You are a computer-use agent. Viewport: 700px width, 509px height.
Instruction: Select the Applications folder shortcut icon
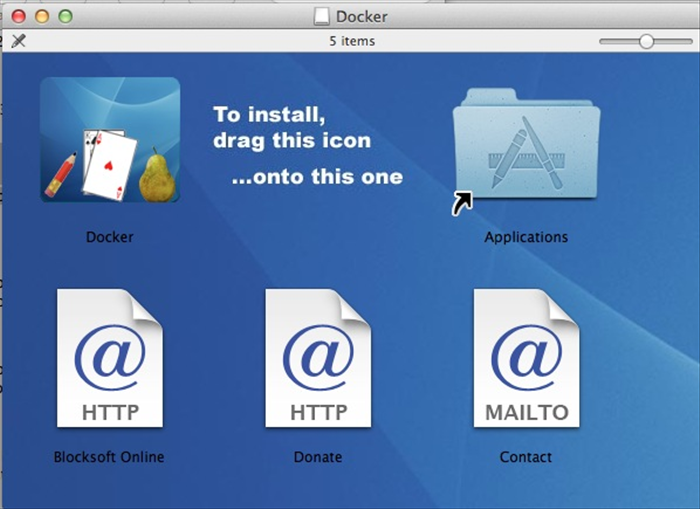click(x=526, y=150)
